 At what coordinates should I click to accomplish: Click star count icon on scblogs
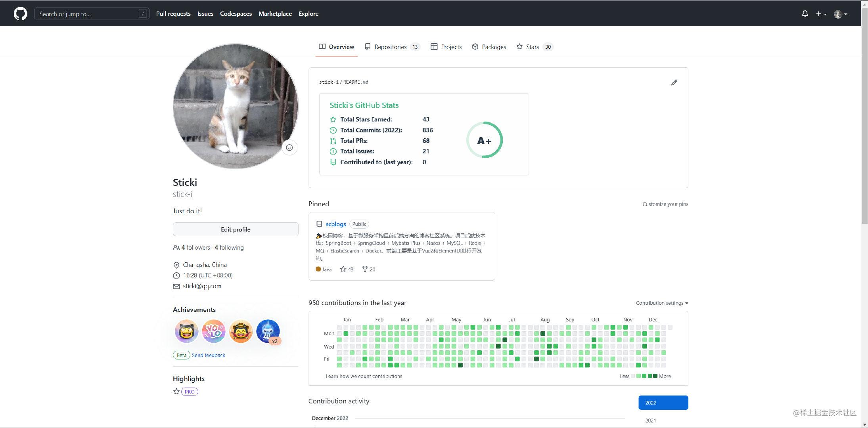click(343, 269)
